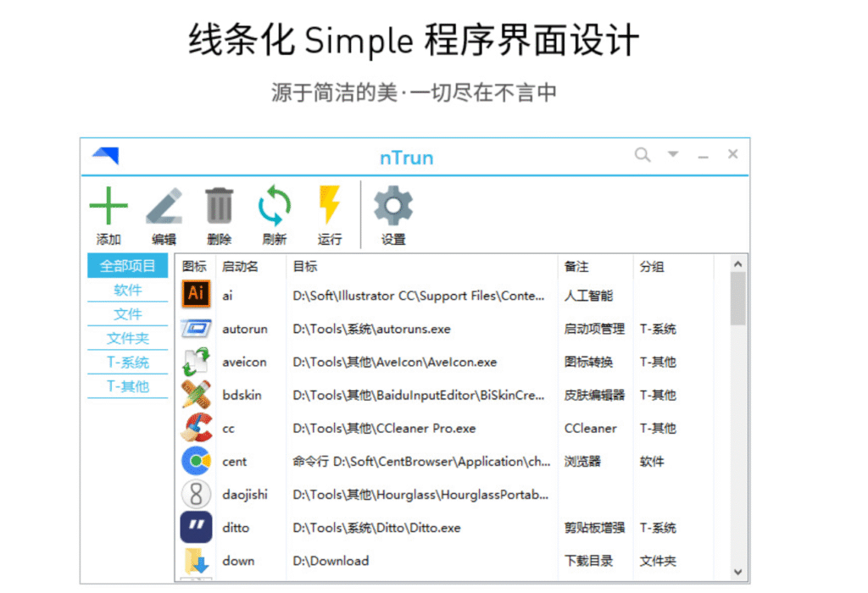Switch to T-其他 group tab
This screenshot has height=593, width=868.
(127, 386)
